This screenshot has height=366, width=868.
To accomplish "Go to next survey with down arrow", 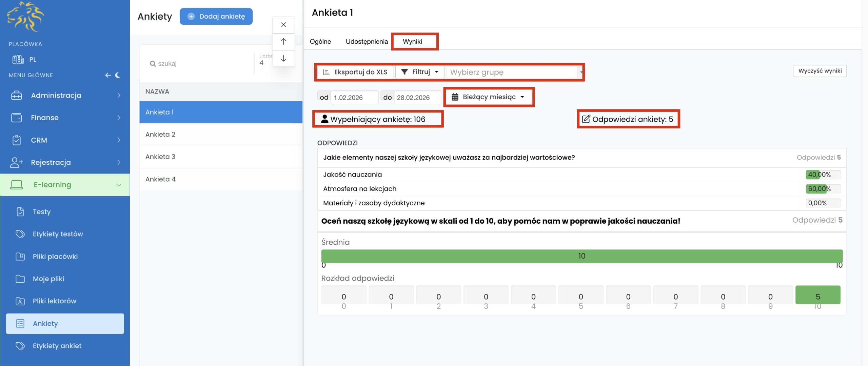I will click(x=283, y=58).
